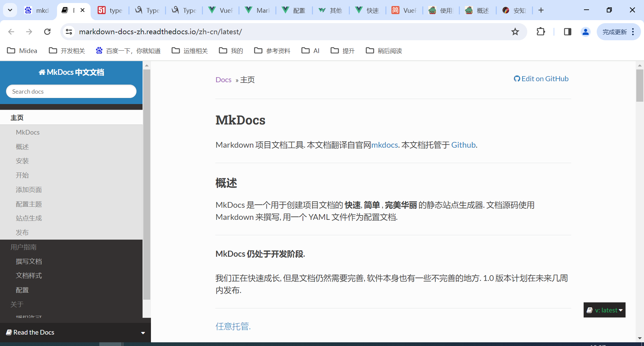Click the 任意托管 link
This screenshot has width=644, height=346.
coord(233,326)
